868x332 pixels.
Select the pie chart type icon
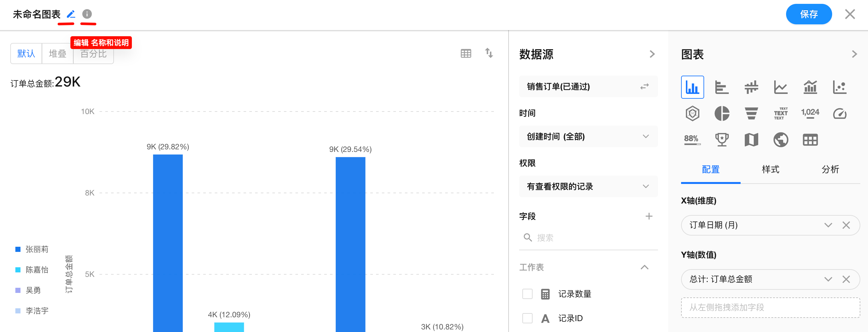721,113
